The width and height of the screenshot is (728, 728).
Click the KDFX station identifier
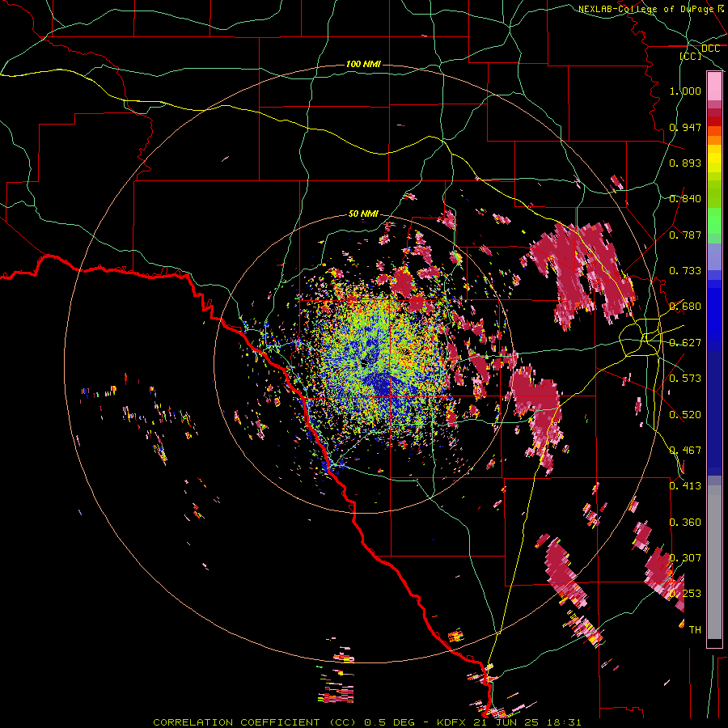coord(453,722)
